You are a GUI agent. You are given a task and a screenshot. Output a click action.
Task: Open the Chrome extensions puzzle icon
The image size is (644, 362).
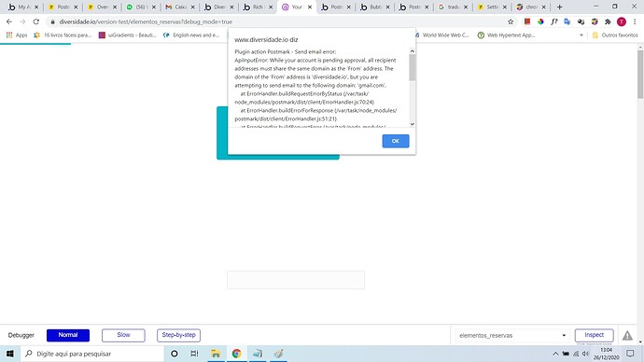pos(608,21)
